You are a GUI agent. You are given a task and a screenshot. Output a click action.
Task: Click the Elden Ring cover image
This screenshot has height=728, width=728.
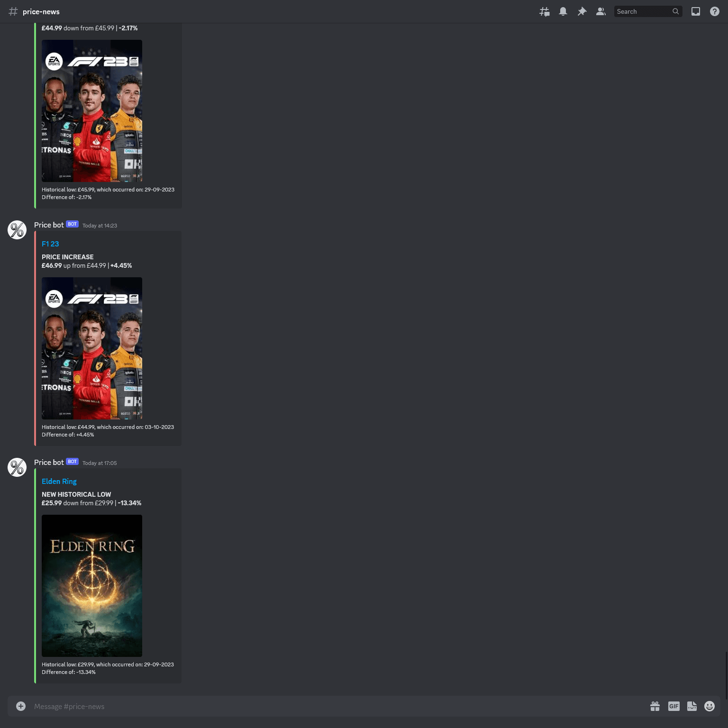click(91, 586)
